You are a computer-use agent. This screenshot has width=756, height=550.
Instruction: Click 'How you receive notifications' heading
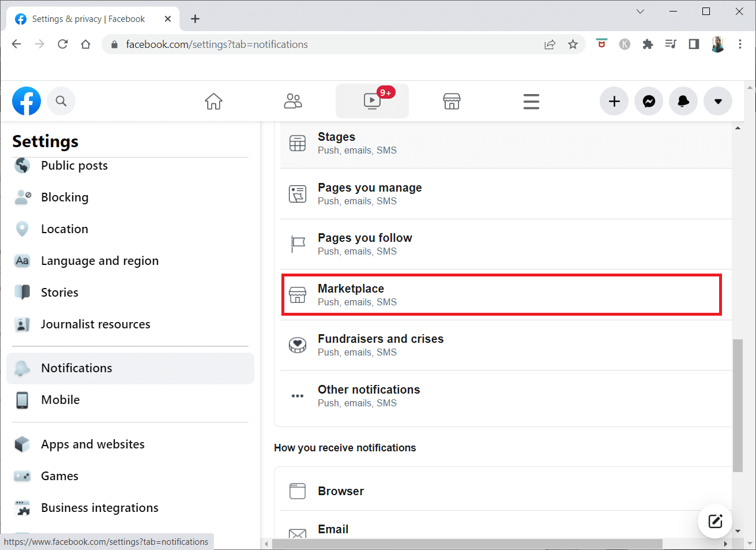(x=345, y=448)
